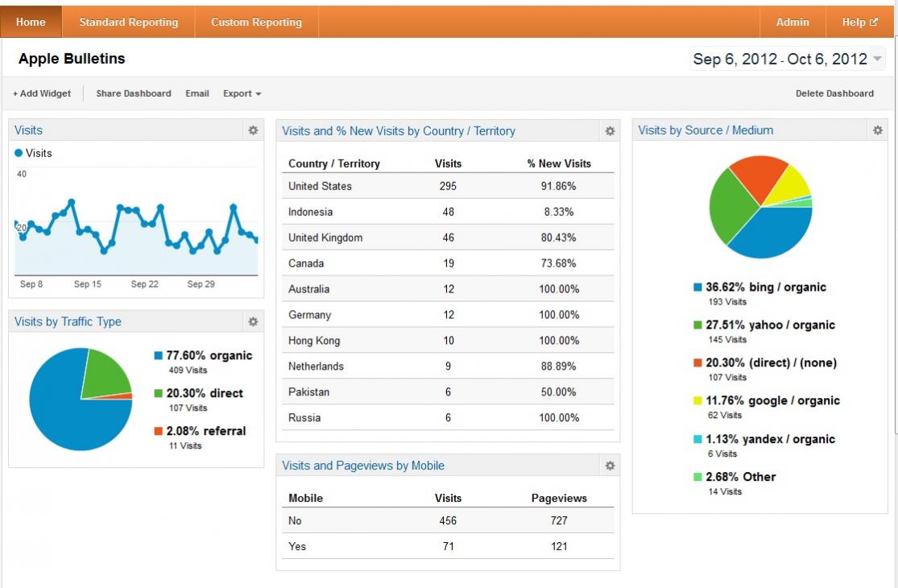The image size is (898, 588).
Task: Open Visits and Pageviews by Mobile title
Action: point(363,466)
